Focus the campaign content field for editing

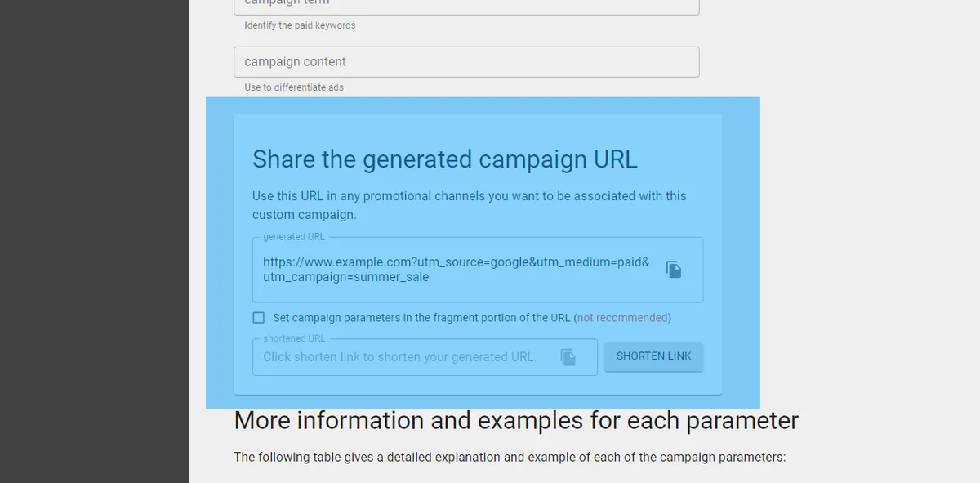tap(465, 61)
